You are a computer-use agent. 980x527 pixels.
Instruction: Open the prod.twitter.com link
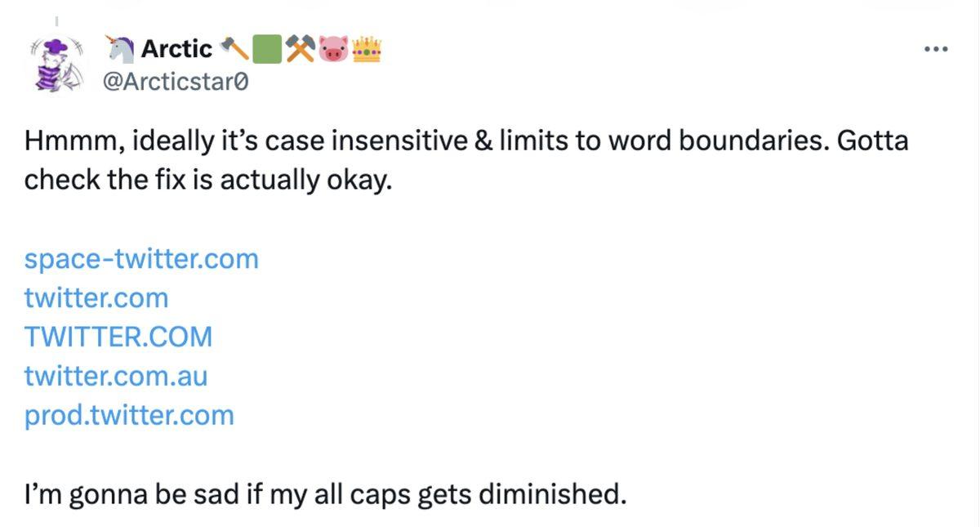pos(129,415)
